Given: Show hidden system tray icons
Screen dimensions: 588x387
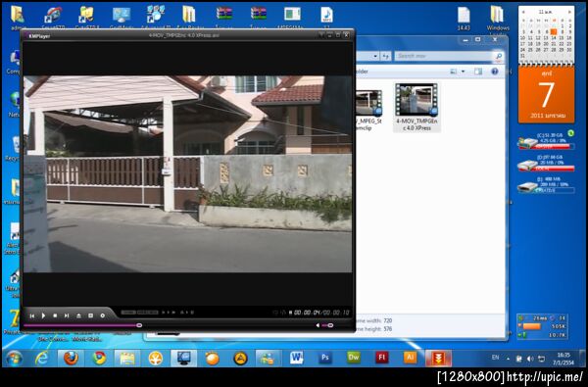Looking at the screenshot, I should pyautogui.click(x=508, y=359).
